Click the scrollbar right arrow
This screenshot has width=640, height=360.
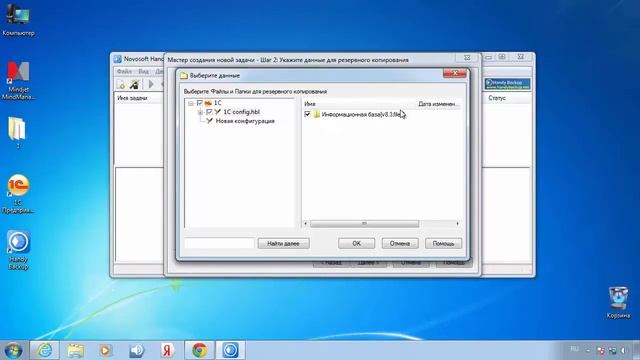coord(458,224)
